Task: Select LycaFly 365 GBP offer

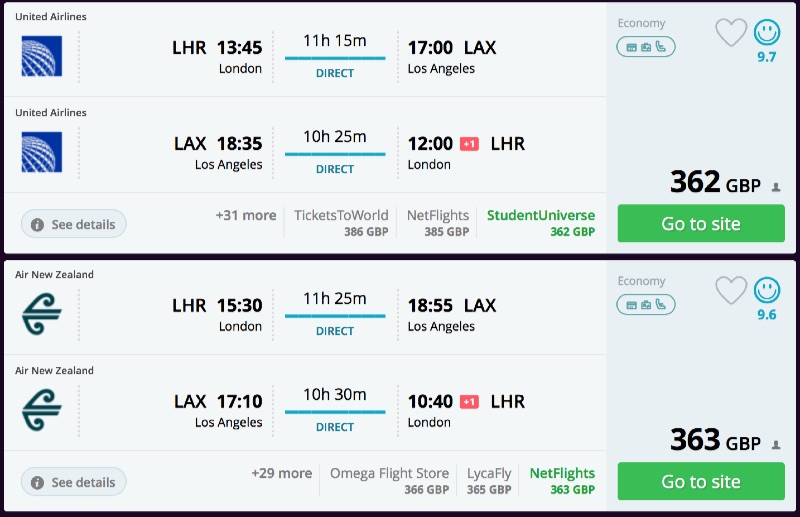Action: tap(489, 480)
